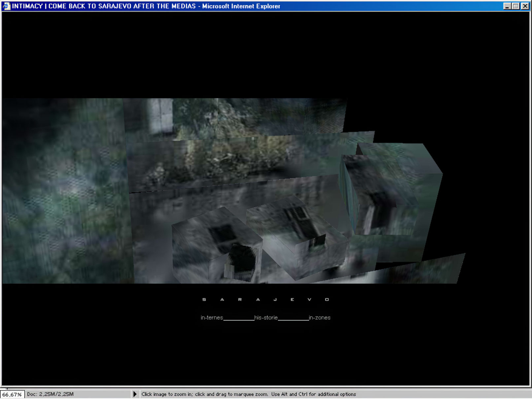The image size is (532, 399).
Task: Click the letter V of SARAJEVO
Action: pos(309,300)
